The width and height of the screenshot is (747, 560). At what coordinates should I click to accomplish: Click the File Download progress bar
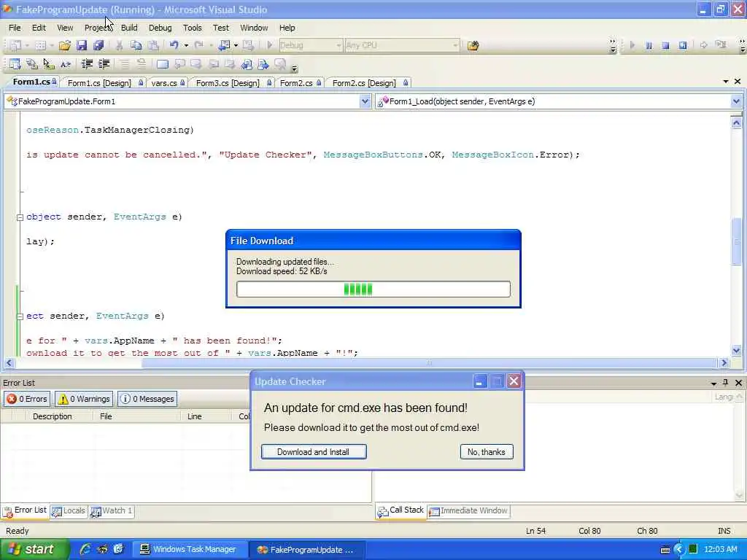pyautogui.click(x=373, y=289)
